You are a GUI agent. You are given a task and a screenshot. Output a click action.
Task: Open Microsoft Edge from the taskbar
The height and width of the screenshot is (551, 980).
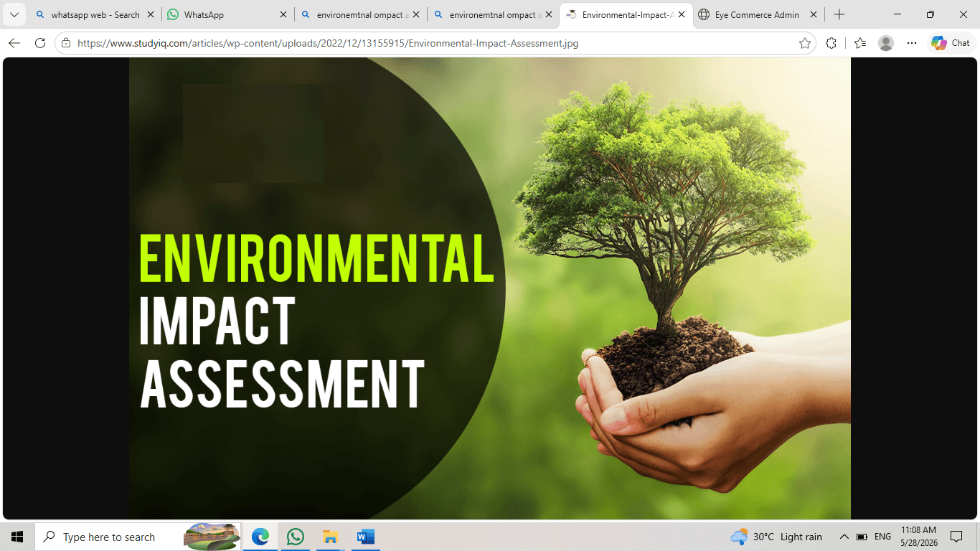click(260, 537)
